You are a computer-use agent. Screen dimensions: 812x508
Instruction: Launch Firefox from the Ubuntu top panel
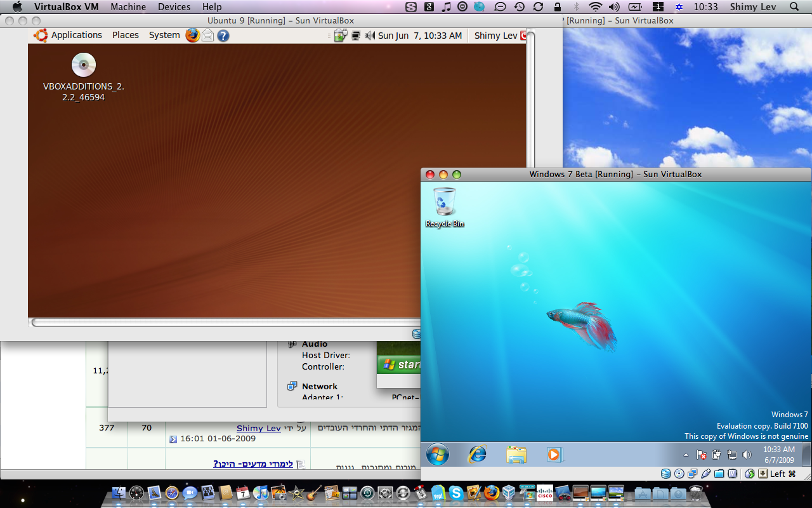click(192, 36)
